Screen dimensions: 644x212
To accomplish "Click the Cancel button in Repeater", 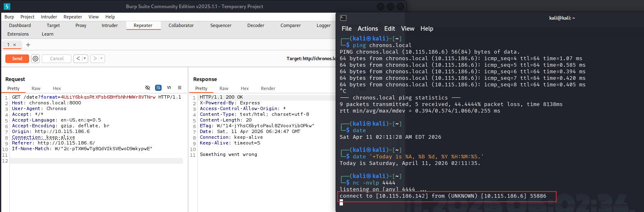I will point(57,59).
